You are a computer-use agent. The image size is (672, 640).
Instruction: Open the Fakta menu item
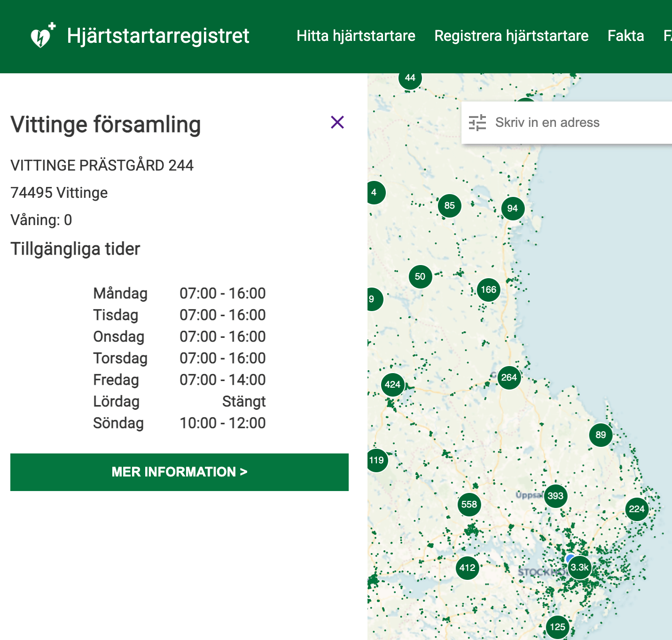coord(625,36)
